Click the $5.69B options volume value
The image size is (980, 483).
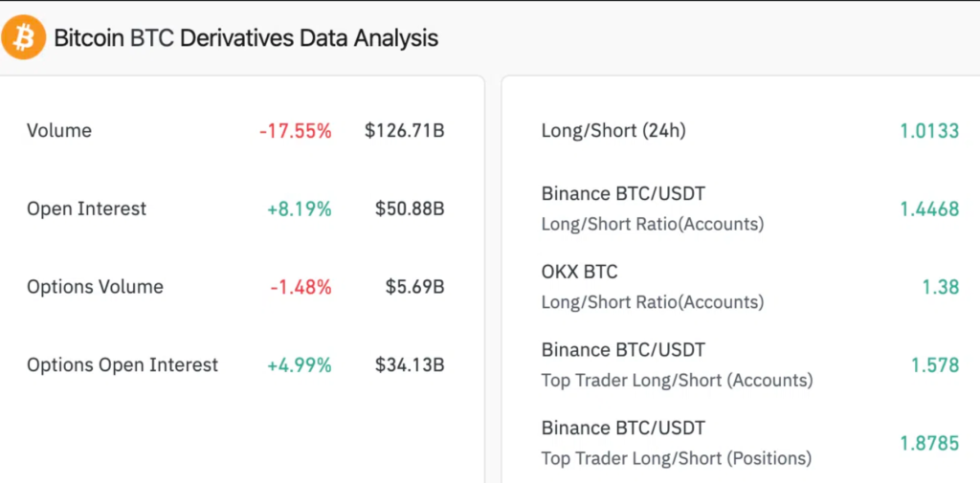(x=414, y=287)
